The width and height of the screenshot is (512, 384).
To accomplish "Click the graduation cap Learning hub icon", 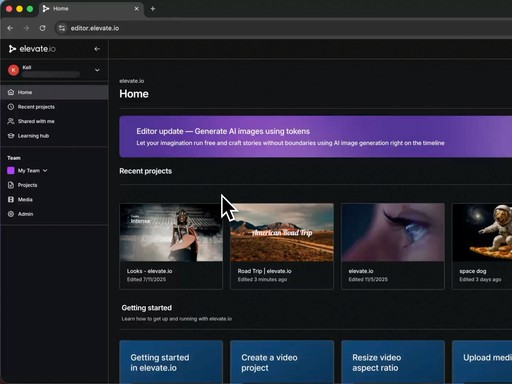I will (11, 136).
